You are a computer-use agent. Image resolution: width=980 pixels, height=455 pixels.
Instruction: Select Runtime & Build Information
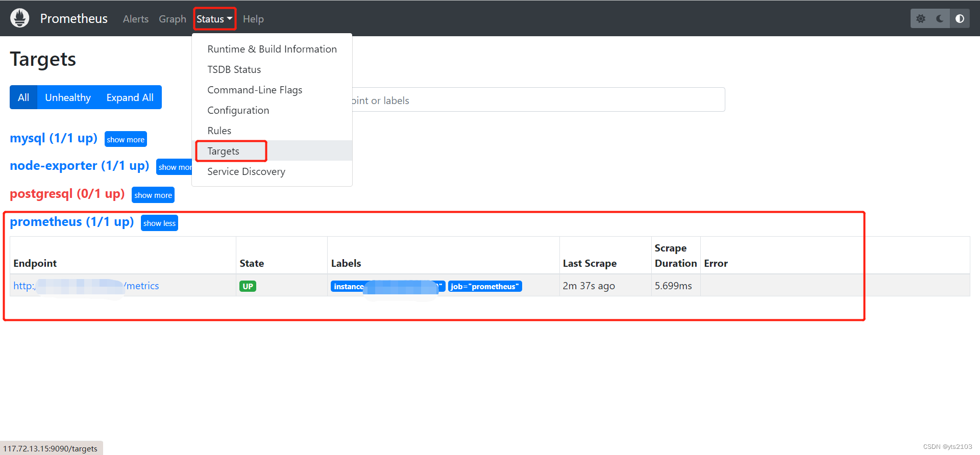[x=272, y=49]
